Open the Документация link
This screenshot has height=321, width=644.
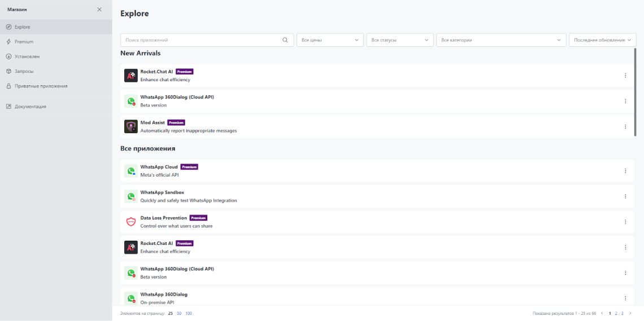56,107
